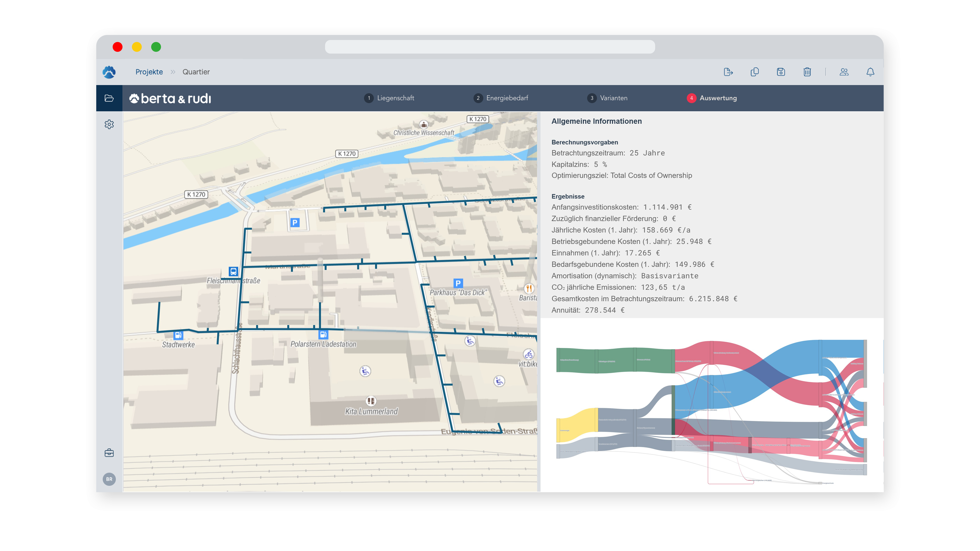The width and height of the screenshot is (980, 551).
Task: Click the Quartier breadcrumb
Action: click(196, 72)
